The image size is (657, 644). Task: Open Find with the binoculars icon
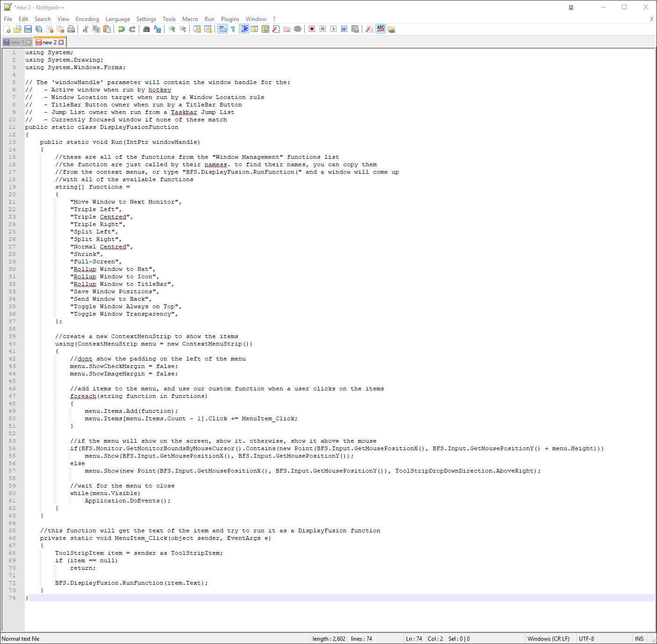146,29
